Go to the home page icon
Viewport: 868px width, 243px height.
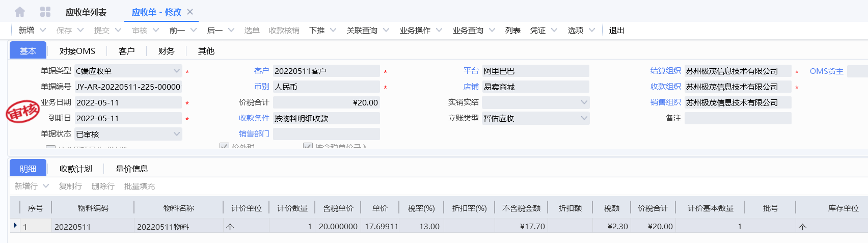click(x=20, y=12)
